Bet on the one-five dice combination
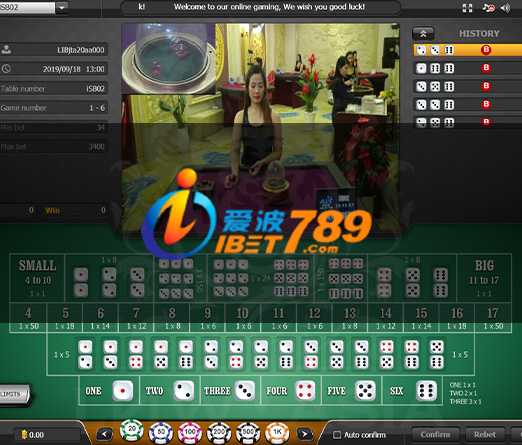The width and height of the screenshot is (522, 445). pos(161,354)
